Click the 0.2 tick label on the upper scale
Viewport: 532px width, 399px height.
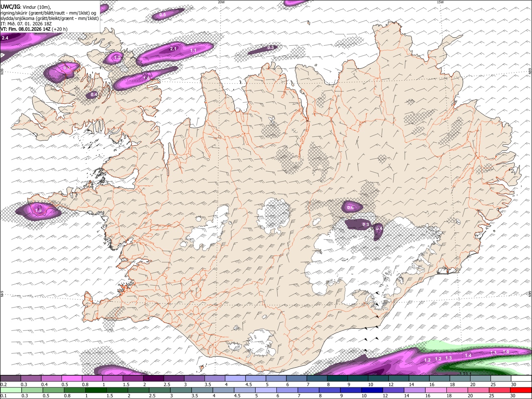click(x=3, y=384)
